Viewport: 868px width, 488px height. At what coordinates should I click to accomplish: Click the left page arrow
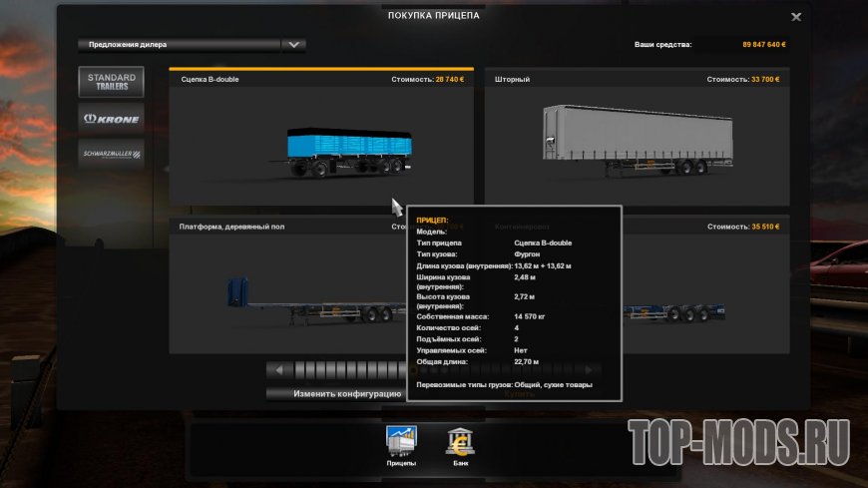click(x=279, y=370)
